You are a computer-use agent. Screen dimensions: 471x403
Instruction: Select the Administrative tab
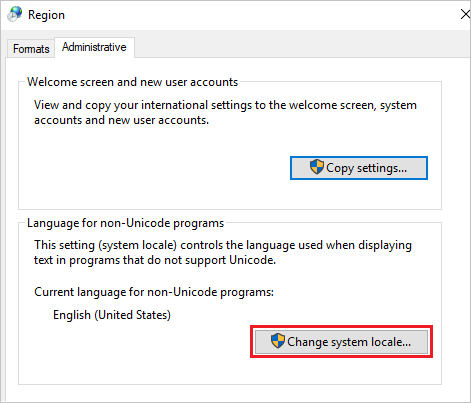pos(94,47)
